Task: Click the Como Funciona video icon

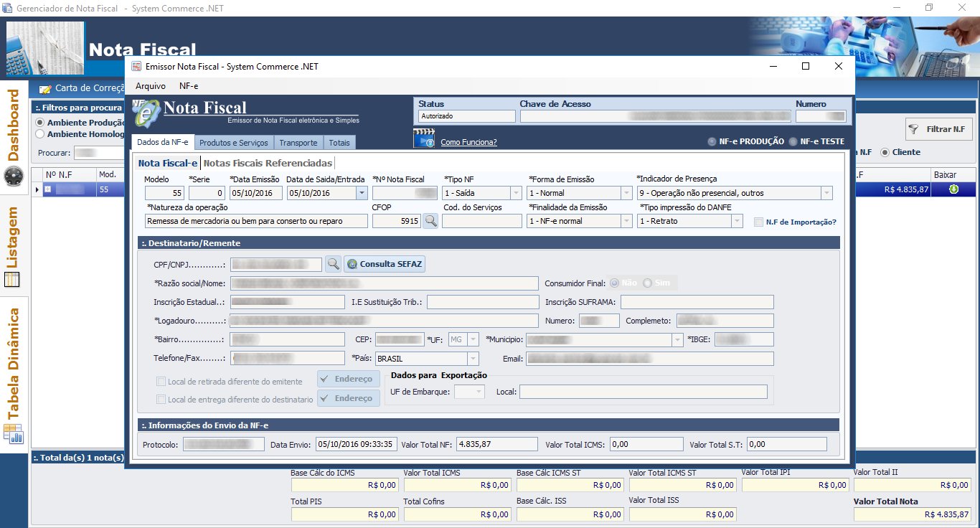Action: tap(424, 139)
